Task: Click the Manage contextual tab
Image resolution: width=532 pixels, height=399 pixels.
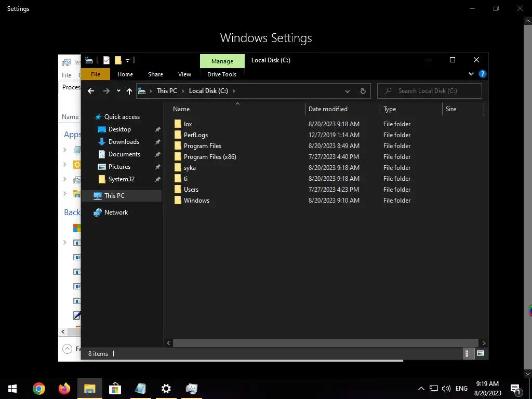Action: [x=222, y=61]
